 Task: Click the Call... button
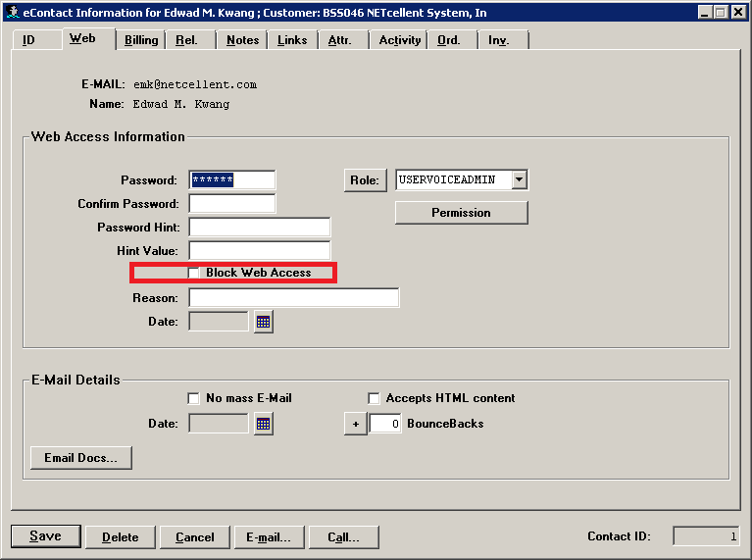click(x=343, y=537)
